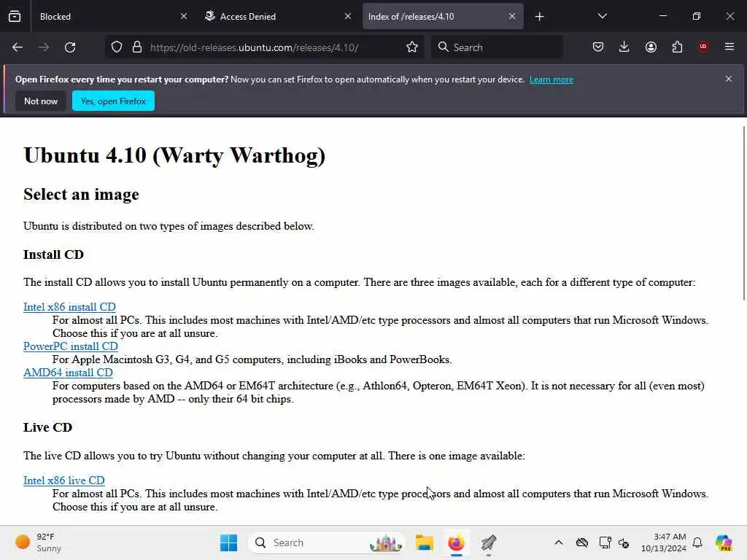Click the Firefox Search box
This screenshot has height=560, width=747.
pyautogui.click(x=497, y=47)
